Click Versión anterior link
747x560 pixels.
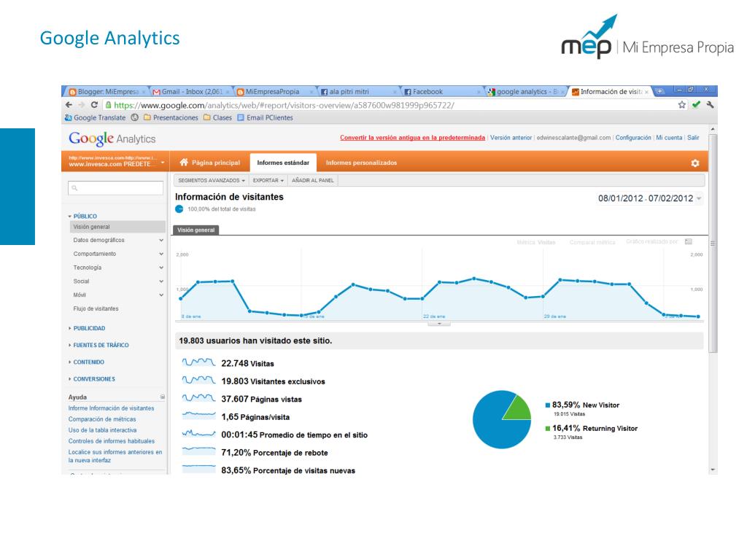tap(511, 138)
